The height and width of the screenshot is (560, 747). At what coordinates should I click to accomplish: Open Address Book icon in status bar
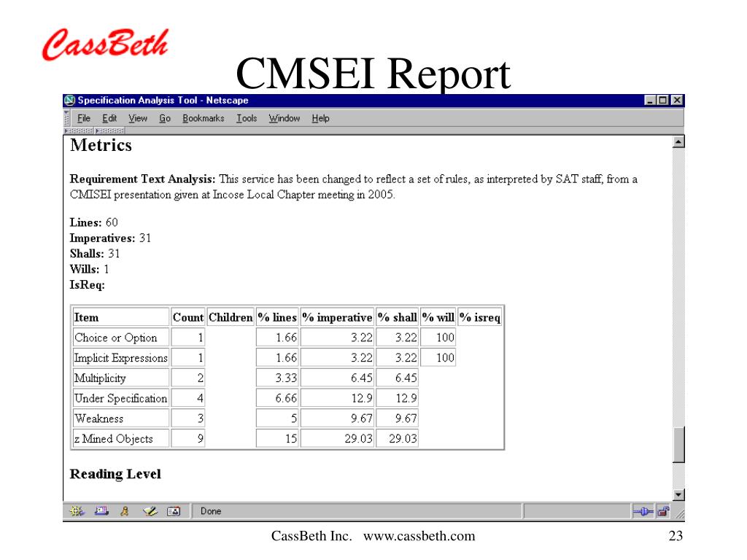click(174, 511)
